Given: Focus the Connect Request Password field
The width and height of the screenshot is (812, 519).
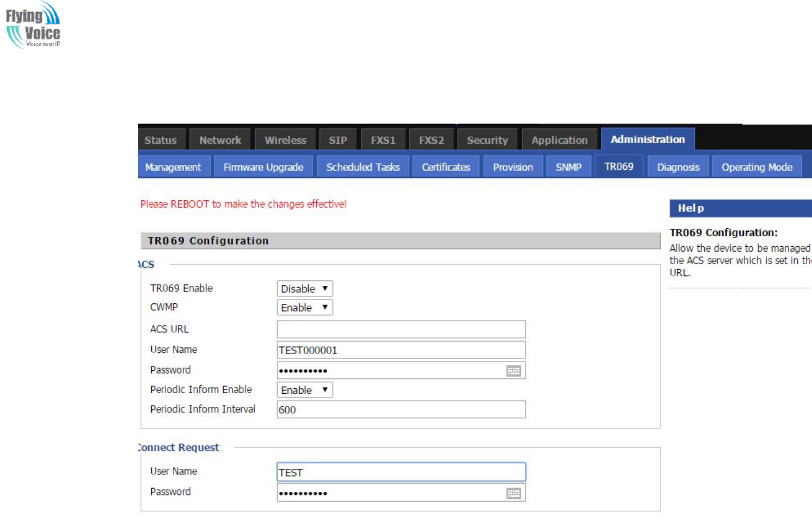Looking at the screenshot, I should point(401,493).
